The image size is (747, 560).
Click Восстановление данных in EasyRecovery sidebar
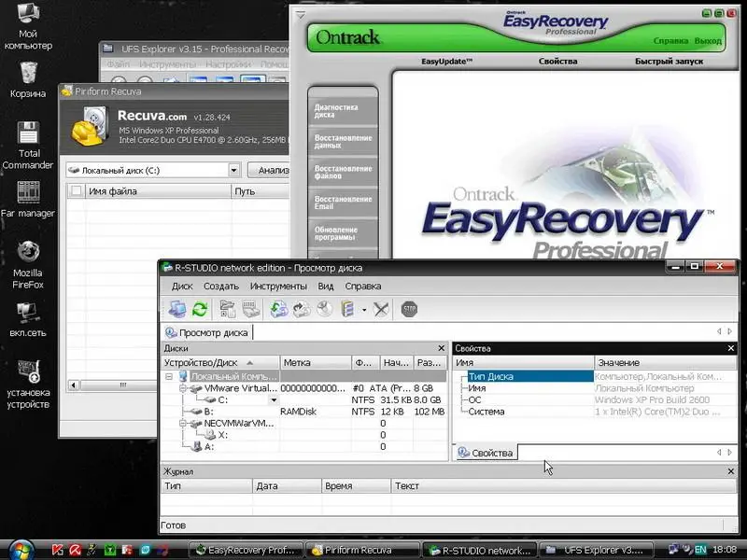pyautogui.click(x=343, y=142)
